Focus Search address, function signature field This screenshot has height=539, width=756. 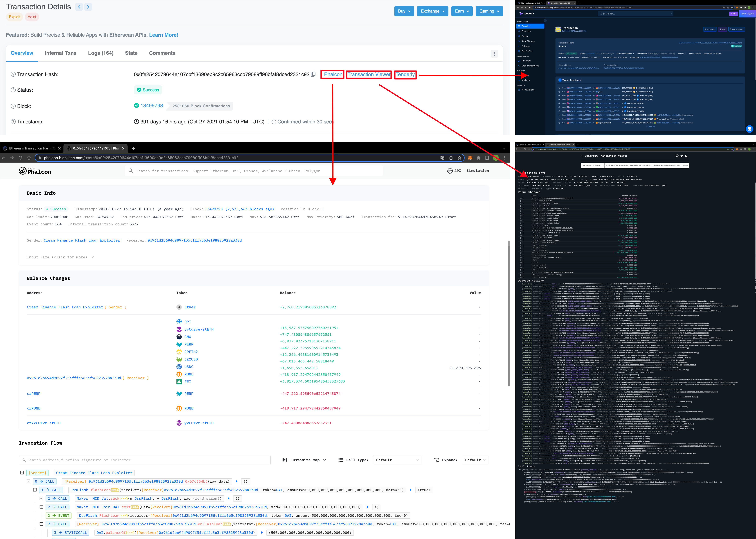[145, 460]
